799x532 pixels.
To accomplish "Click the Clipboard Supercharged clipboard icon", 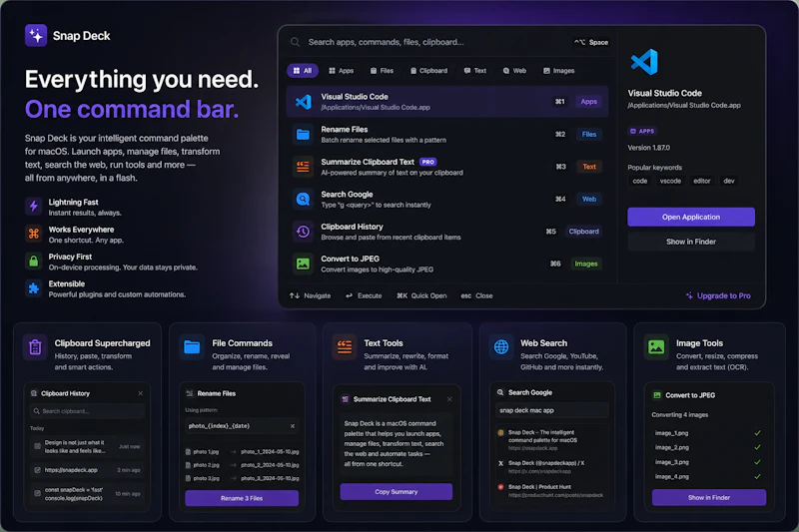I will coord(35,347).
